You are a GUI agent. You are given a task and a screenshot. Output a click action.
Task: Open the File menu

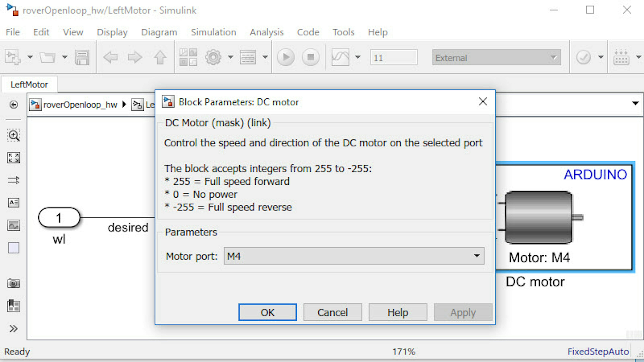coord(13,32)
